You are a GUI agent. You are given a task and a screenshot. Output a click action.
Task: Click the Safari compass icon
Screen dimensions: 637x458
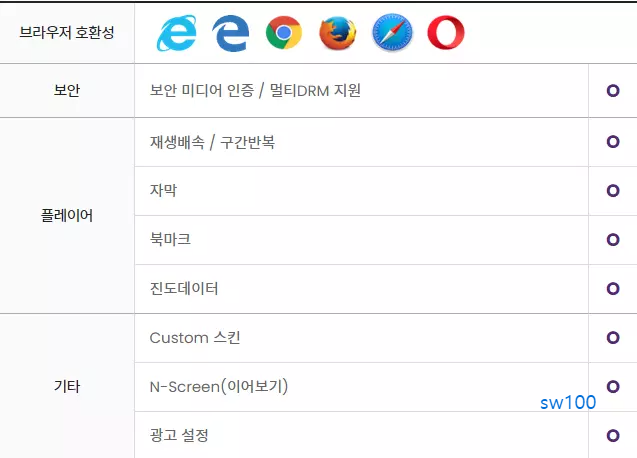coord(392,33)
